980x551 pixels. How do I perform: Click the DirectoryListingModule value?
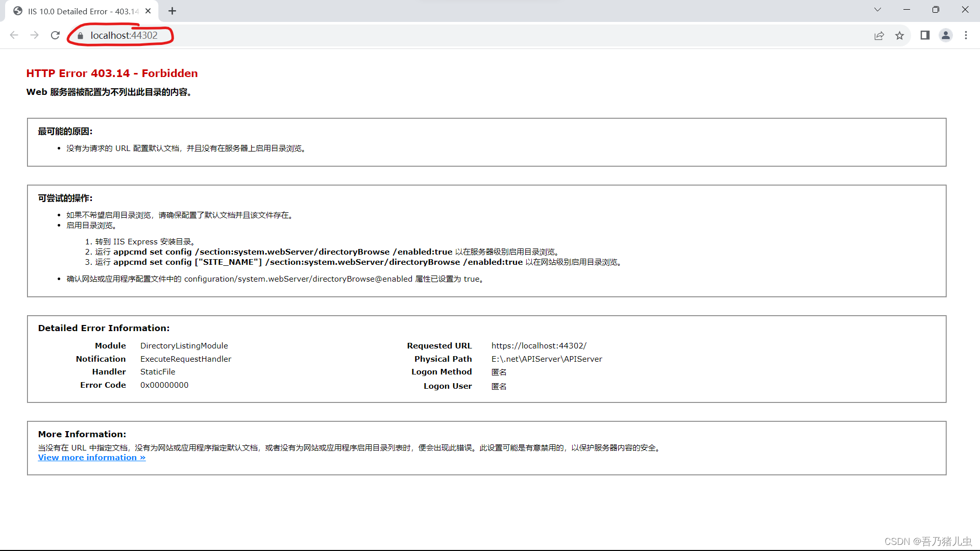coord(184,346)
